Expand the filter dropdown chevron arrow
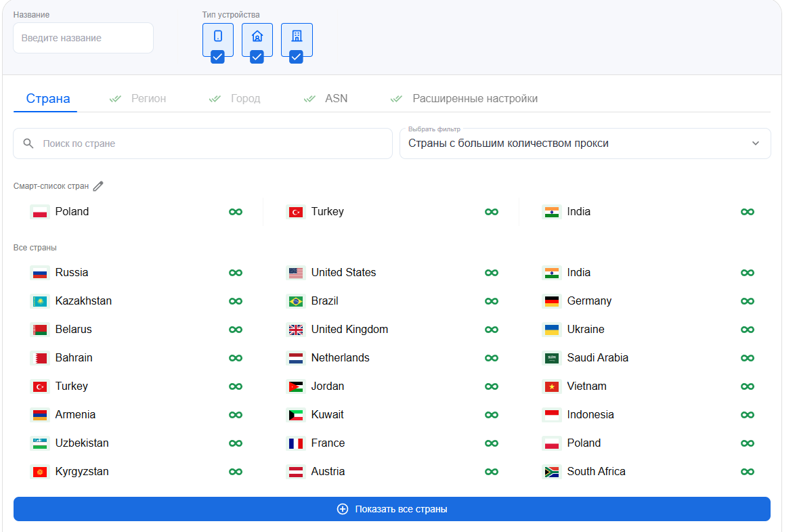Image resolution: width=797 pixels, height=532 pixels. point(755,143)
